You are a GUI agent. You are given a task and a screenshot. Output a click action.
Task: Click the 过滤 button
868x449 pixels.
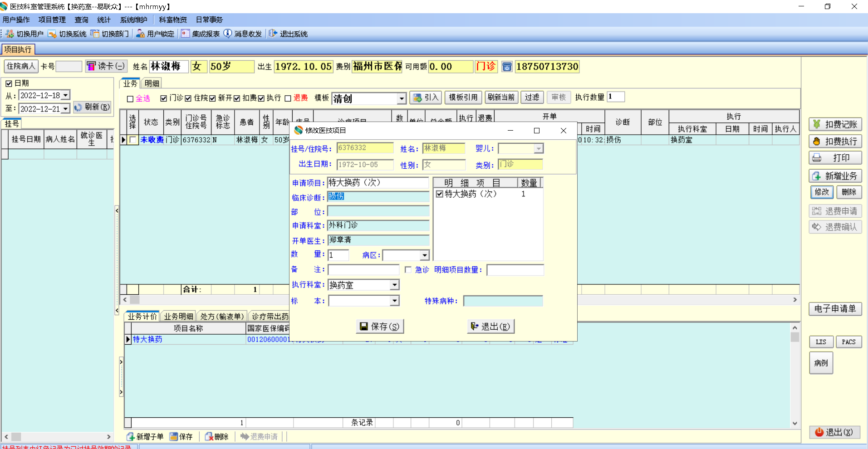point(532,98)
